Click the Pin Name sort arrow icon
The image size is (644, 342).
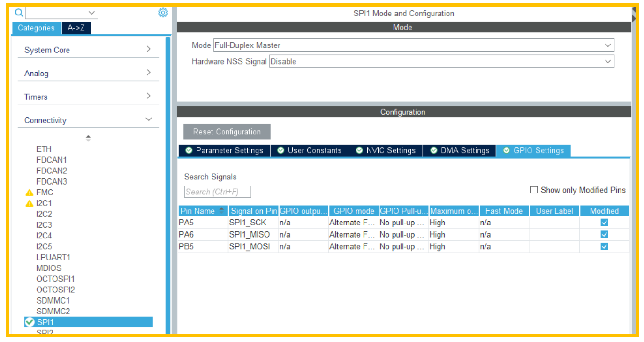[x=221, y=211]
